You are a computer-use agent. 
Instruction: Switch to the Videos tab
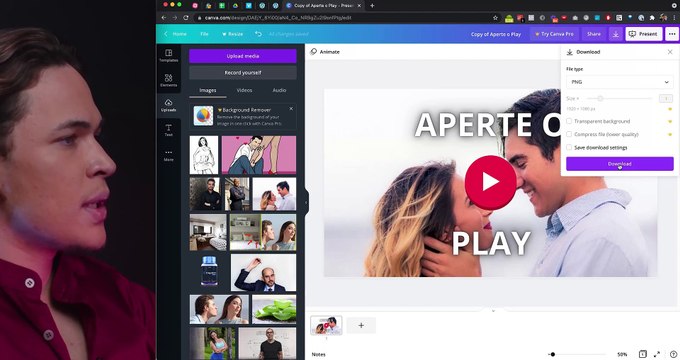(x=244, y=90)
